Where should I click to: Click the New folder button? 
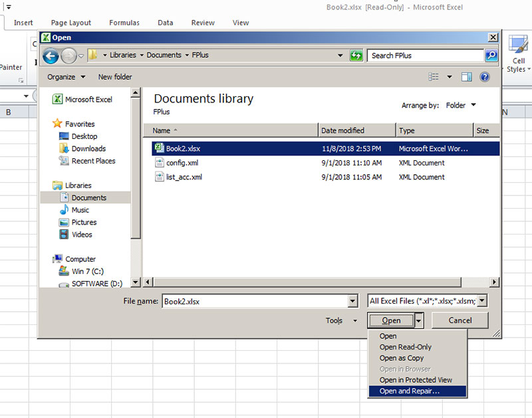pos(115,77)
